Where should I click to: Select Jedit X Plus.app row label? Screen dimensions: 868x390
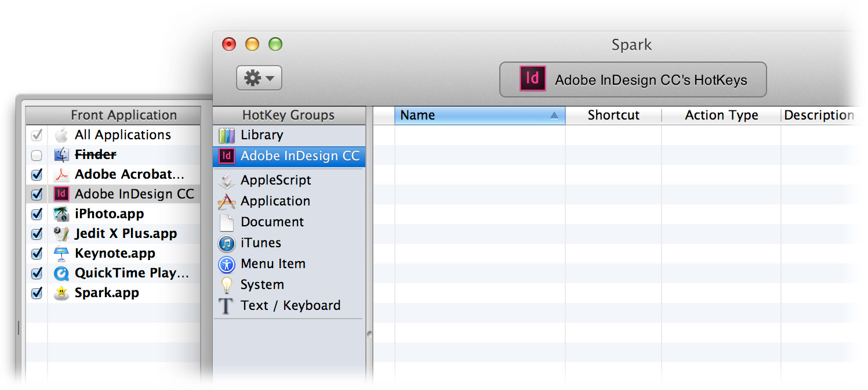[126, 234]
